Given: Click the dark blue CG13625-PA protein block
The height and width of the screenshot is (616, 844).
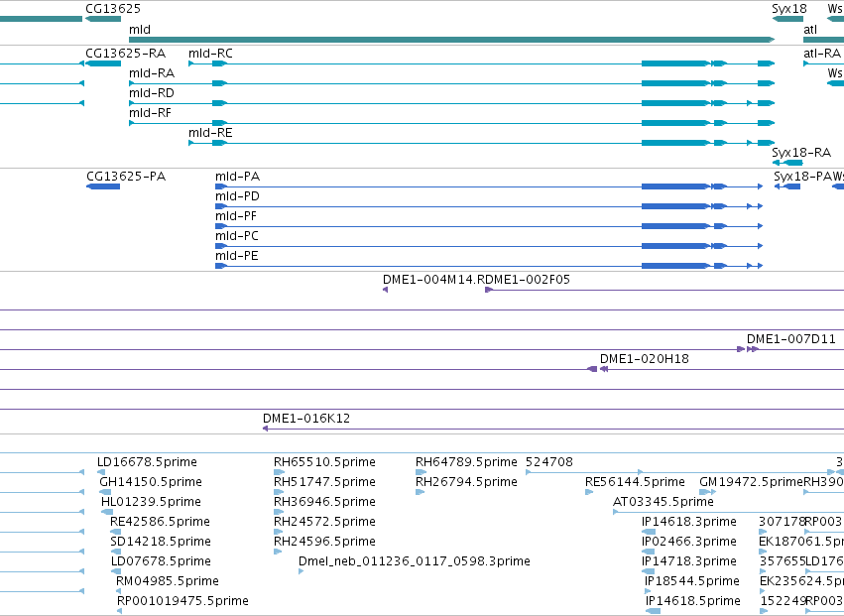Looking at the screenshot, I should (x=103, y=186).
